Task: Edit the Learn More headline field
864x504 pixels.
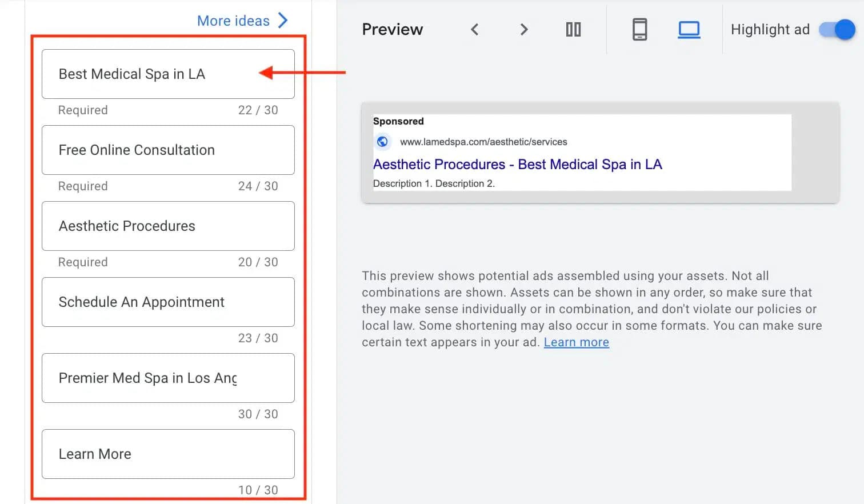Action: tap(168, 454)
